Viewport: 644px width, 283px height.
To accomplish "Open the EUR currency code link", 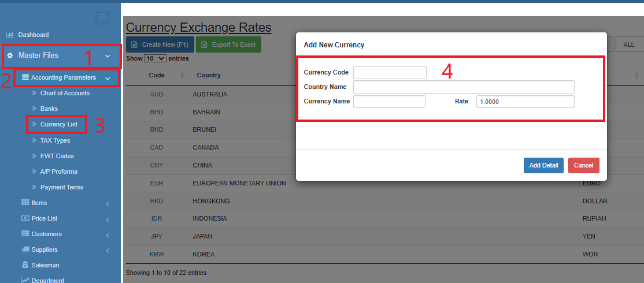I will [157, 183].
